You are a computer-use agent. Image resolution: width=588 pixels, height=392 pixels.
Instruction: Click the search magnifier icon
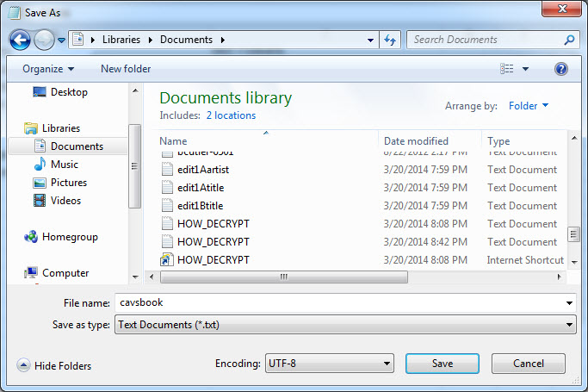[569, 40]
